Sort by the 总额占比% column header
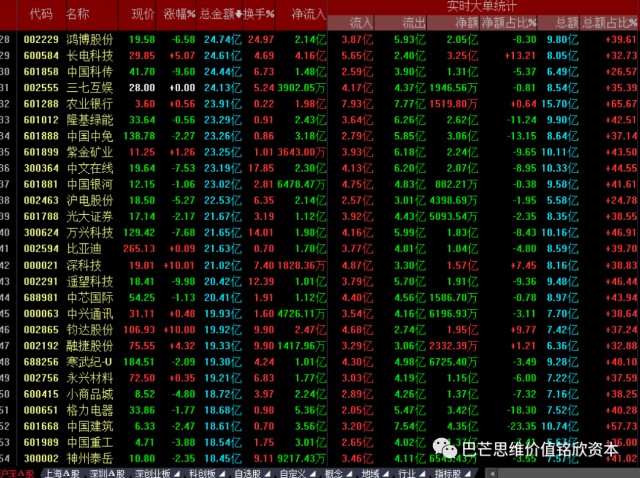This screenshot has width=640, height=478. pyautogui.click(x=609, y=23)
